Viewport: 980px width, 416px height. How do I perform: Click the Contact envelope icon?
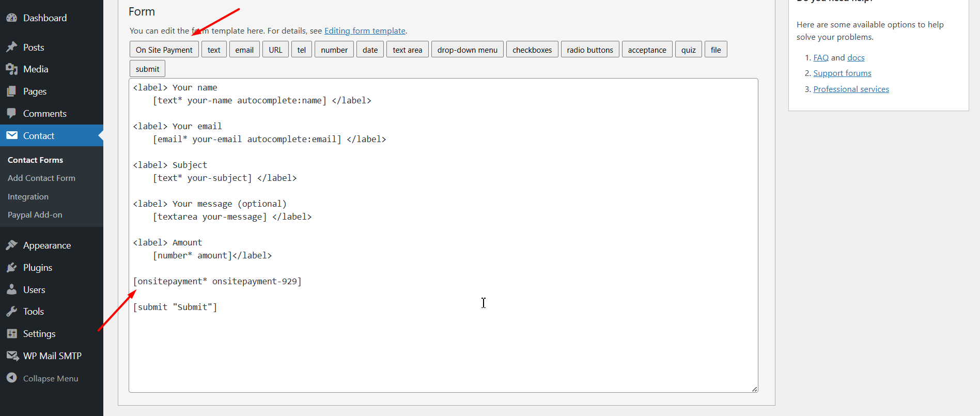pos(12,135)
